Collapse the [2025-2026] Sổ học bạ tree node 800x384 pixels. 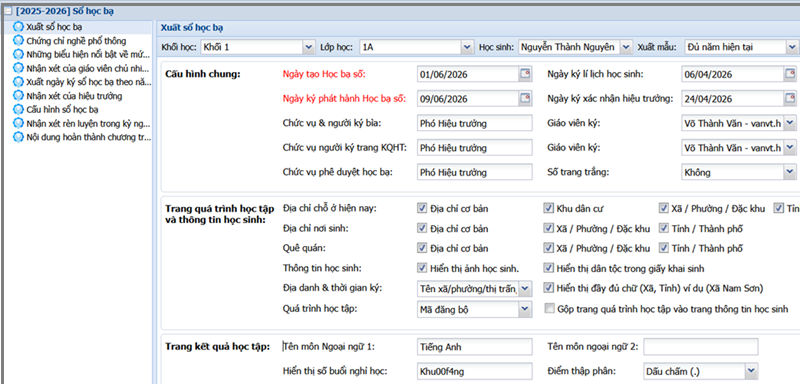8,11
